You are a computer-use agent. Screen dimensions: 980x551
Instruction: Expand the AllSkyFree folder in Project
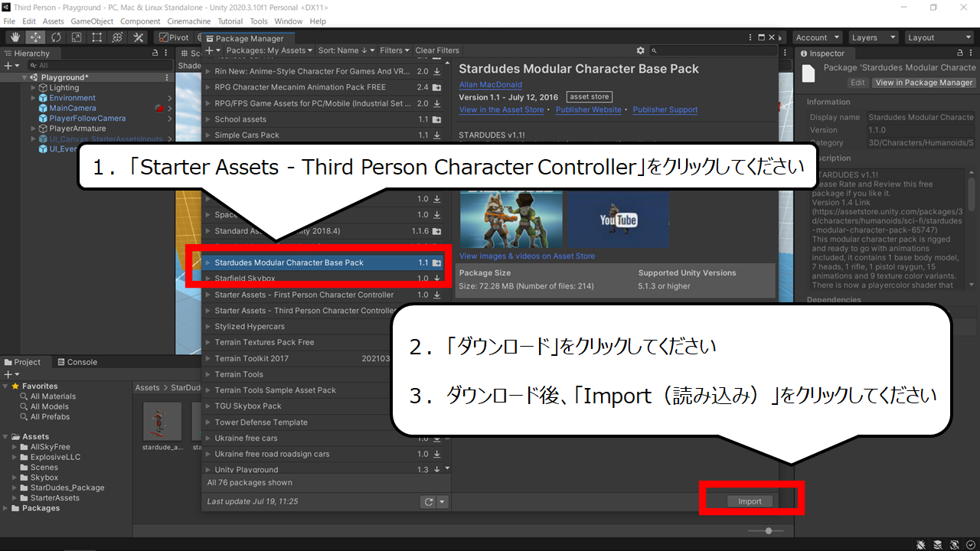tap(15, 447)
